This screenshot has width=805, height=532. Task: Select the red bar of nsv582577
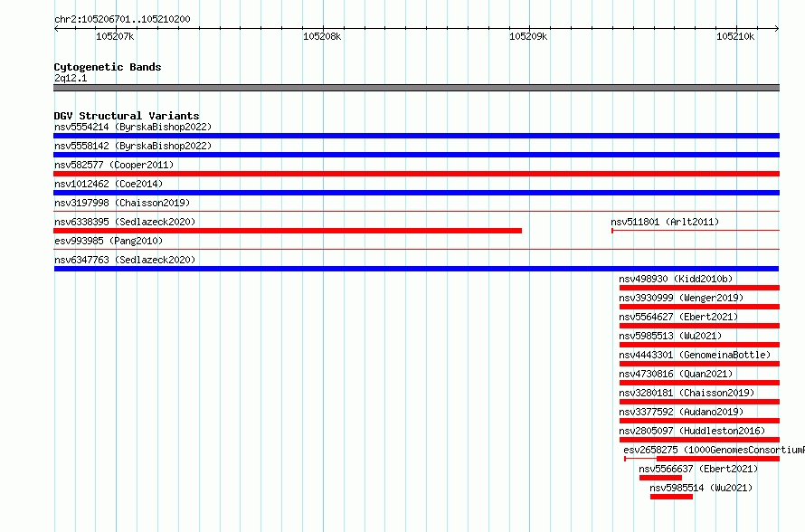[x=416, y=174]
